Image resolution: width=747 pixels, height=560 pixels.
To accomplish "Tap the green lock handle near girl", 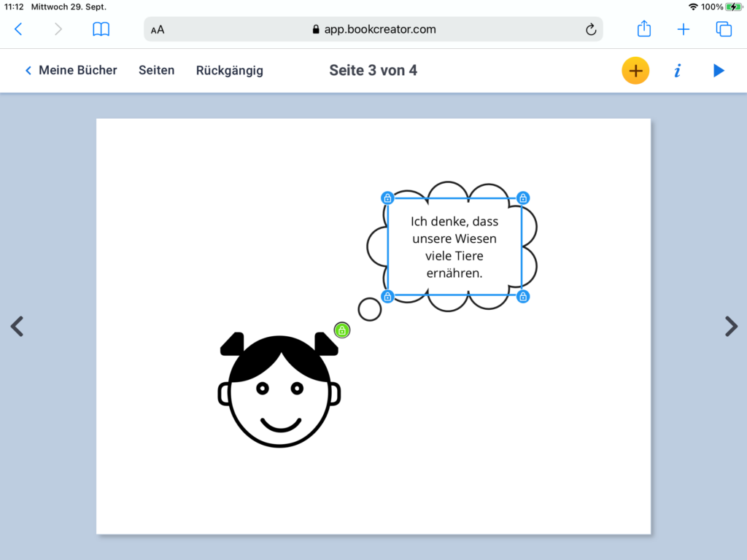I will (342, 330).
